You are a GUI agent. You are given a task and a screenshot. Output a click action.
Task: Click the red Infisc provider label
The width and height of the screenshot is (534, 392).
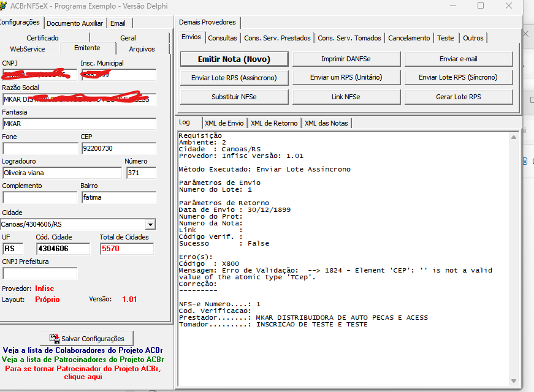point(45,288)
